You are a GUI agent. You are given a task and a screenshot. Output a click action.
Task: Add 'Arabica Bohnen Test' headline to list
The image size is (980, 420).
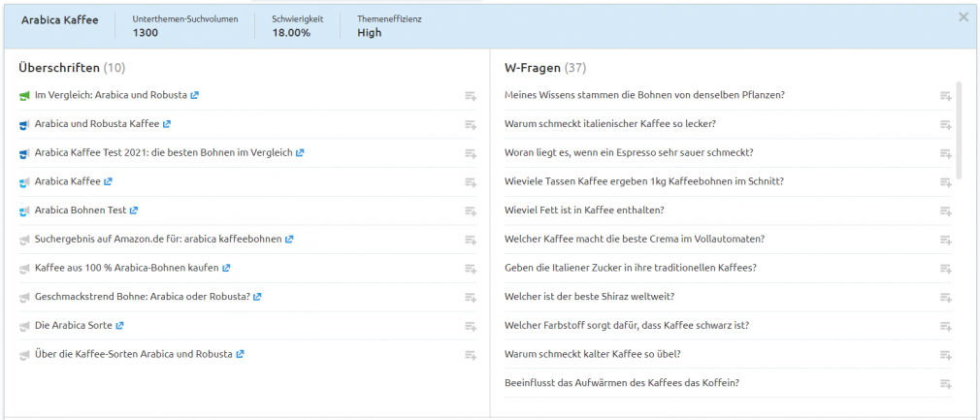tap(471, 210)
